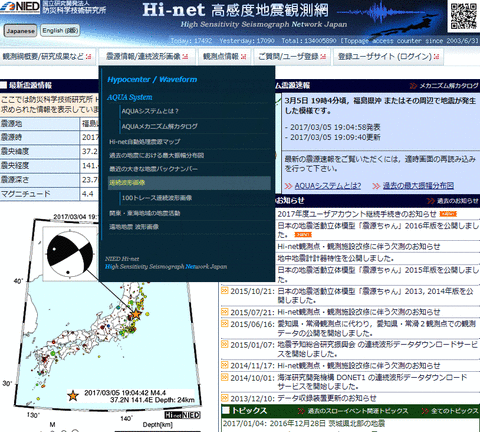Click the QR code image
This screenshot has width=480, height=432.
(464, 16)
